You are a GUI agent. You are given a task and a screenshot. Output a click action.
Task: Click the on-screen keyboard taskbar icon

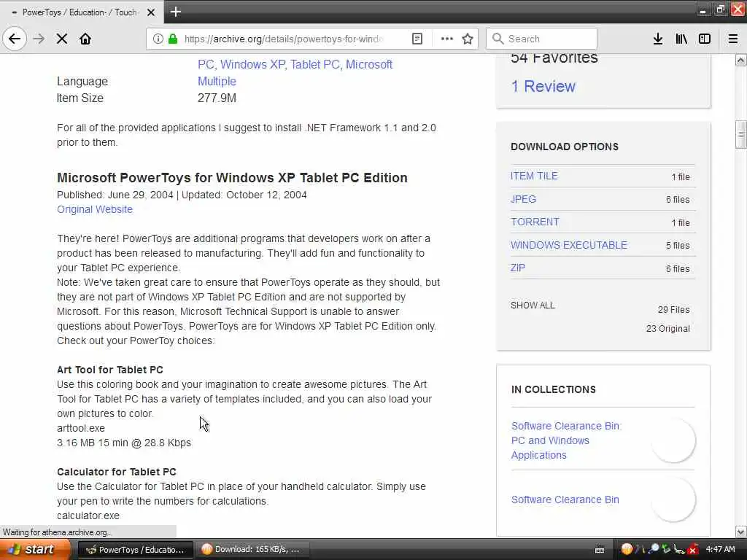click(600, 550)
